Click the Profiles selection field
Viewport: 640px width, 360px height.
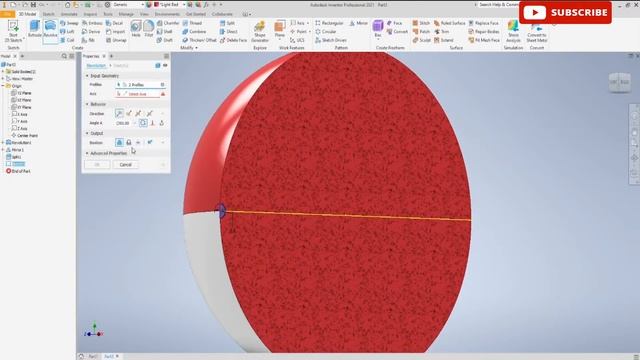[140, 84]
